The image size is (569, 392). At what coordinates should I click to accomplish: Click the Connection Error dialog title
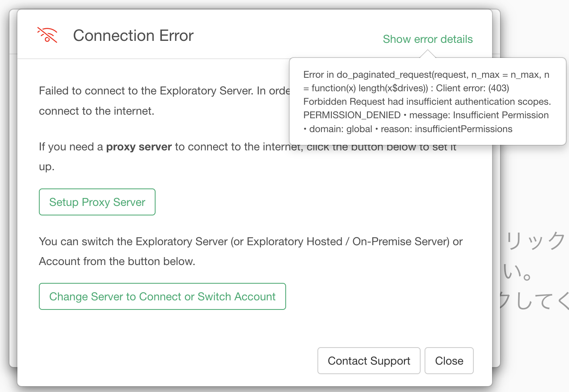pos(133,36)
